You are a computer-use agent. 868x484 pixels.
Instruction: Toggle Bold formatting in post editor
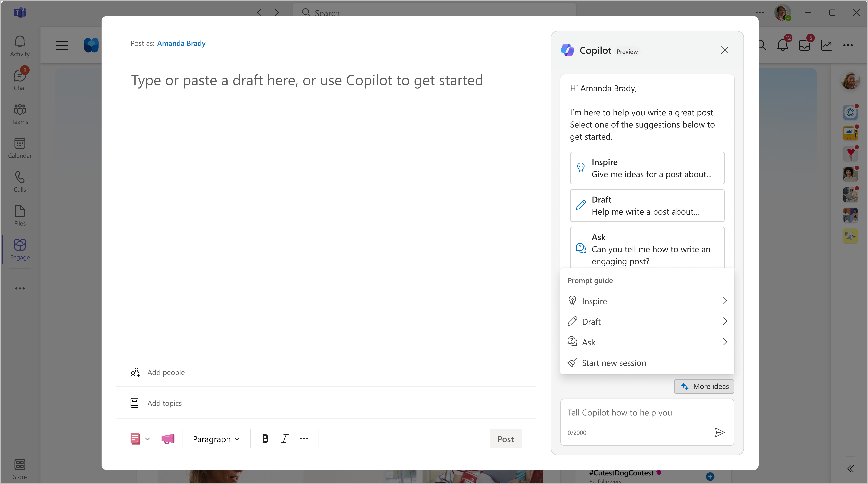(264, 439)
